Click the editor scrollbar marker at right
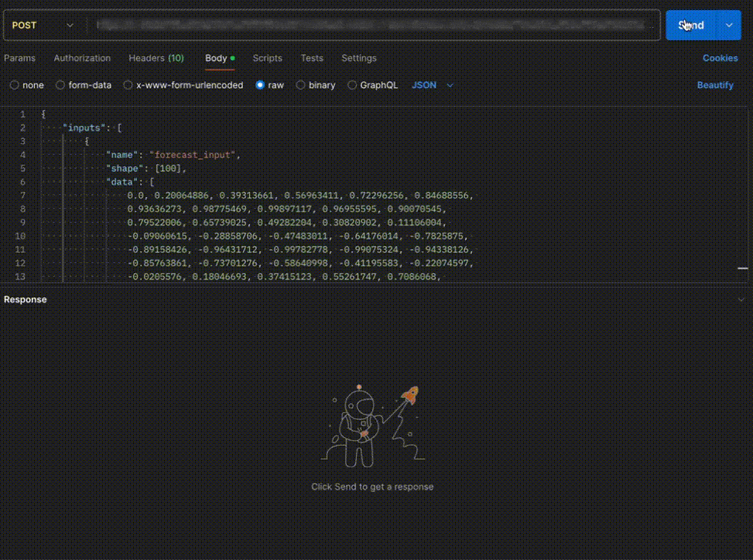 click(742, 268)
